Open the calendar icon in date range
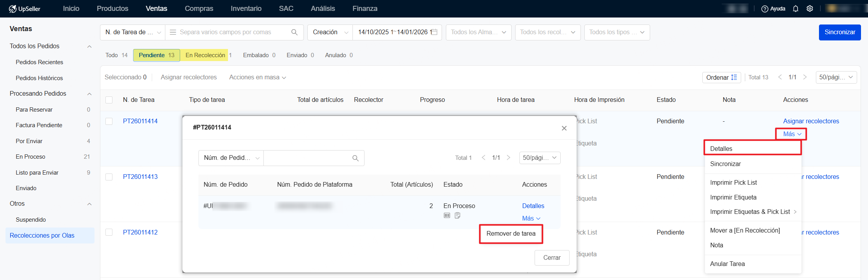This screenshot has width=868, height=280. 435,32
